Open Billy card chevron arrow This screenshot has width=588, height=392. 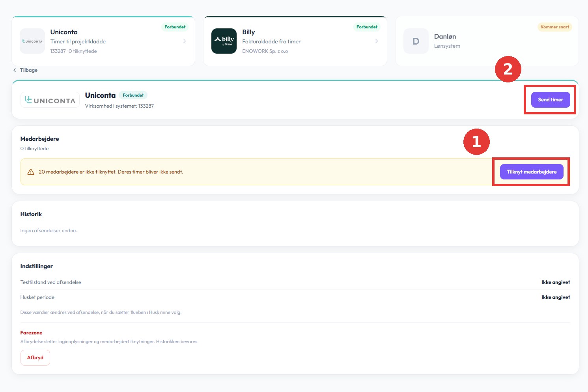(377, 41)
